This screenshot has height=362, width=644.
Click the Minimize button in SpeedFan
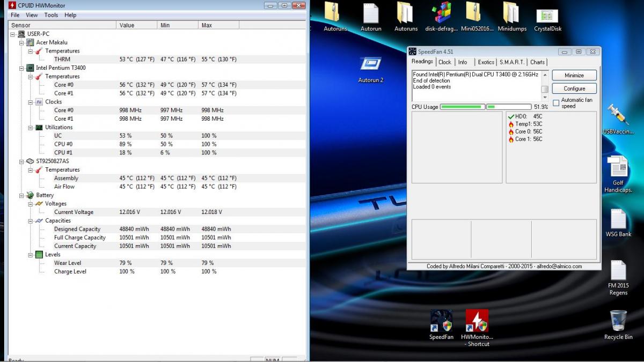click(574, 75)
